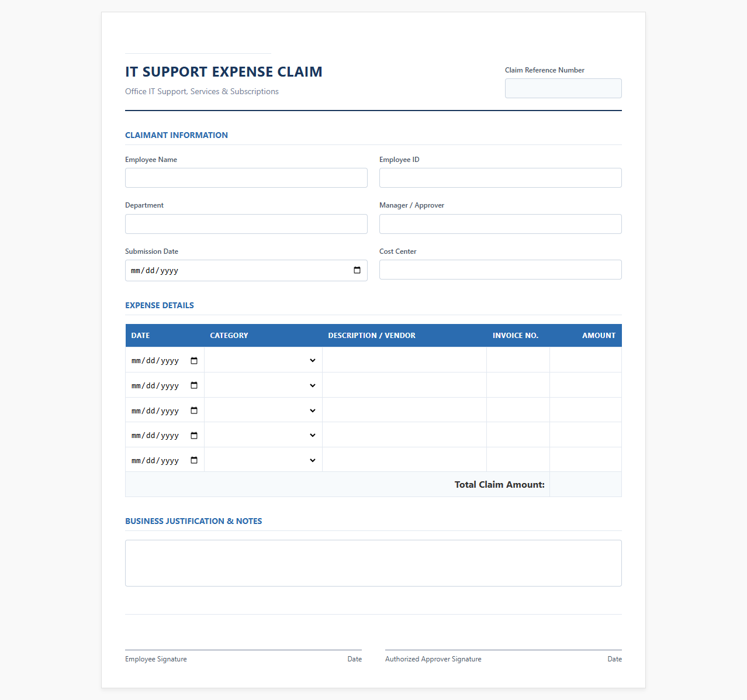Click the Cost Center input field
This screenshot has height=700, width=747.
(x=500, y=270)
